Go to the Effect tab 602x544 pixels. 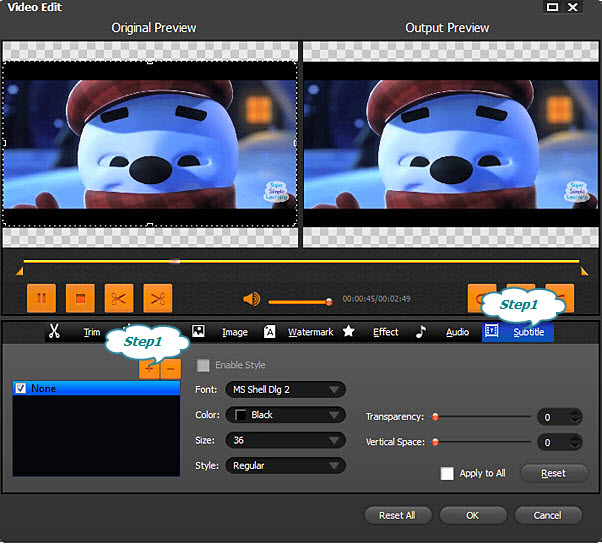pos(385,332)
